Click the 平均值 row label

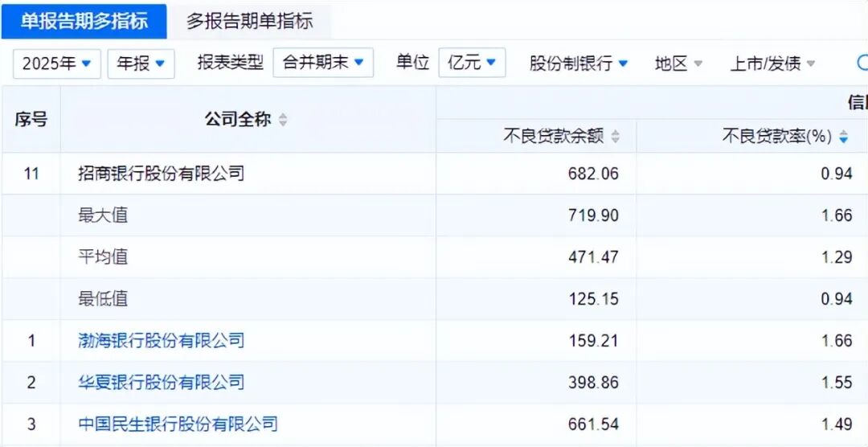103,257
